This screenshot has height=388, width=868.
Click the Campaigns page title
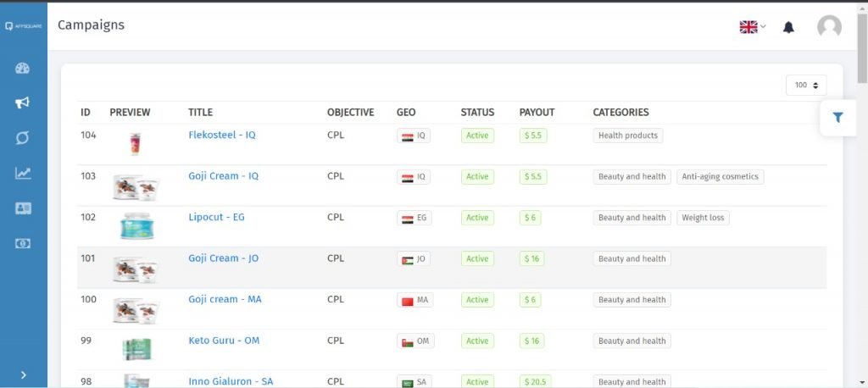[x=91, y=25]
